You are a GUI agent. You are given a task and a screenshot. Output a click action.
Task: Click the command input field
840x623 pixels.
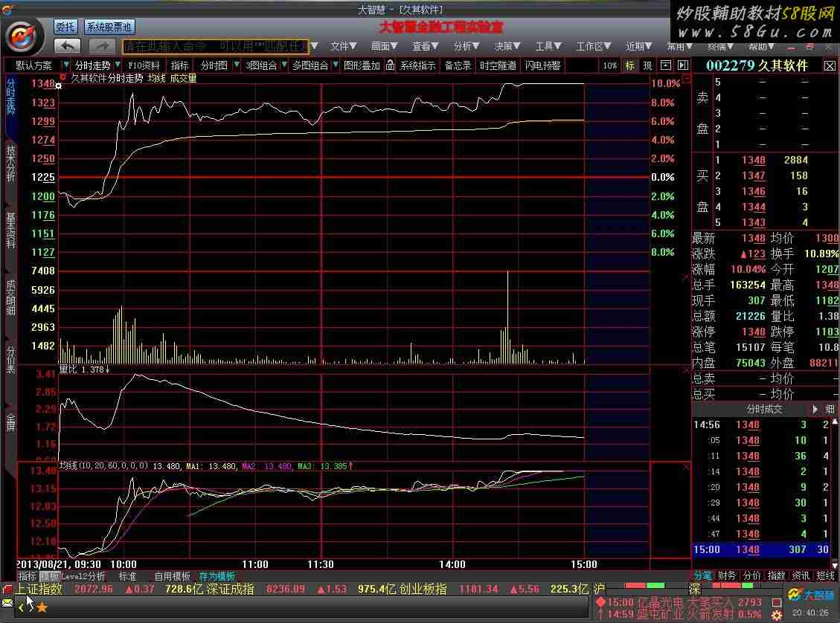point(216,47)
